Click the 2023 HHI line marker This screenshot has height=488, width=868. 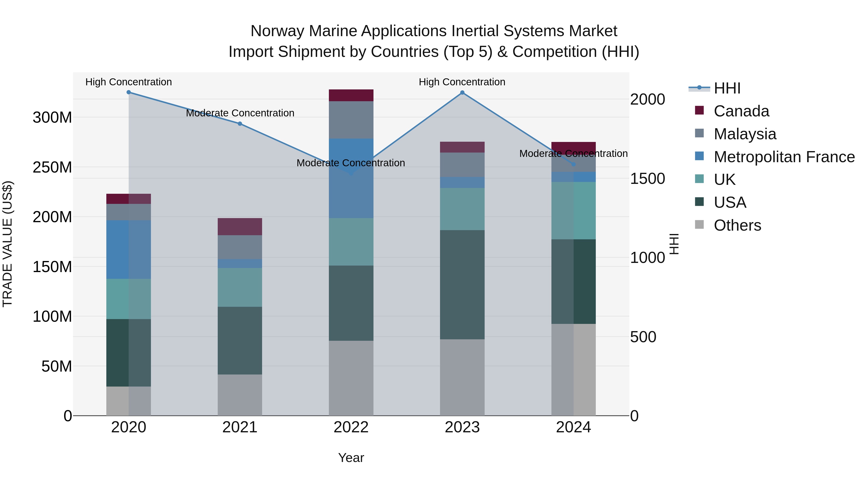[462, 93]
